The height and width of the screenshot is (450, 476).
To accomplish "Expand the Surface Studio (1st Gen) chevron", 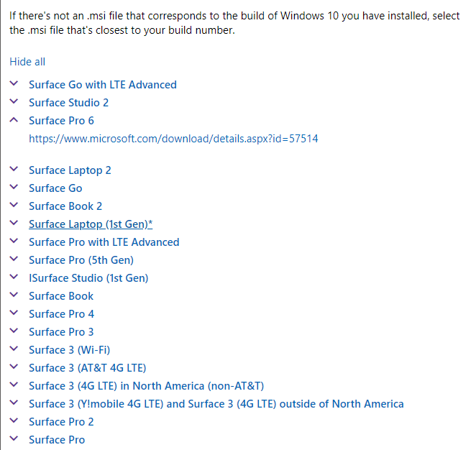I will click(x=14, y=277).
